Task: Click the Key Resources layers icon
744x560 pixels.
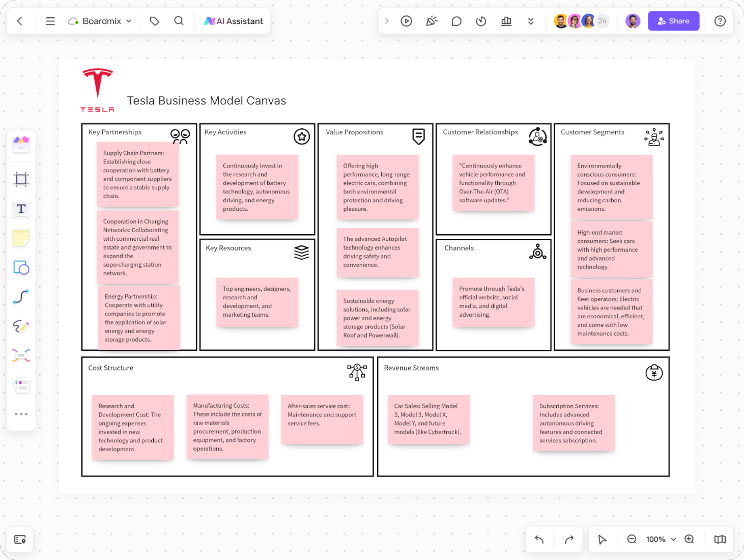Action: coord(302,252)
